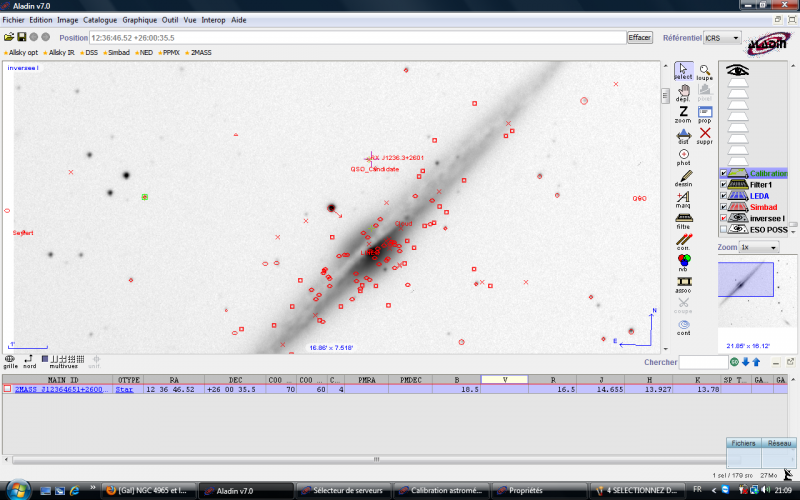The width and height of the screenshot is (800, 500).
Task: Toggle the grille coordinate grid
Action: click(10, 362)
